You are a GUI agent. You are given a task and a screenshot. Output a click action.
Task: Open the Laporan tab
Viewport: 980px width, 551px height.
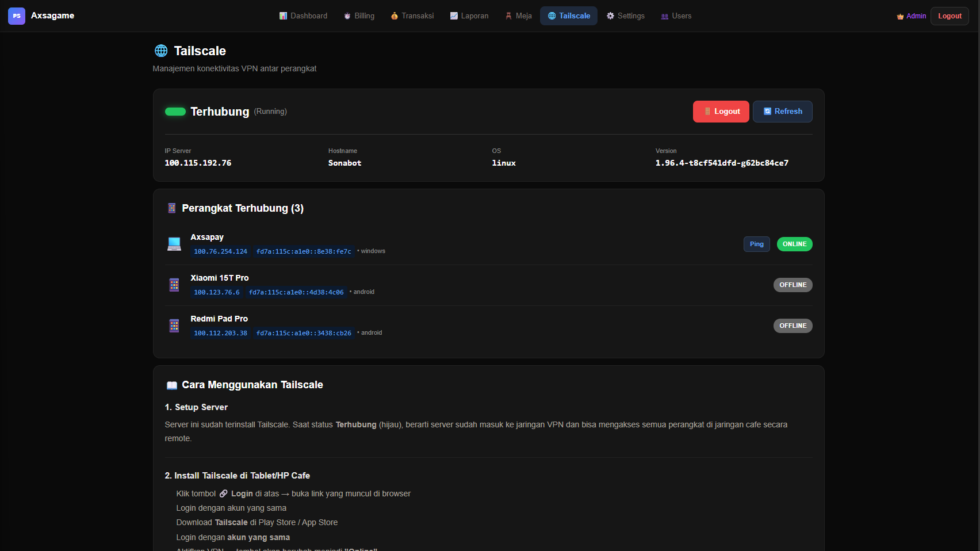[469, 16]
